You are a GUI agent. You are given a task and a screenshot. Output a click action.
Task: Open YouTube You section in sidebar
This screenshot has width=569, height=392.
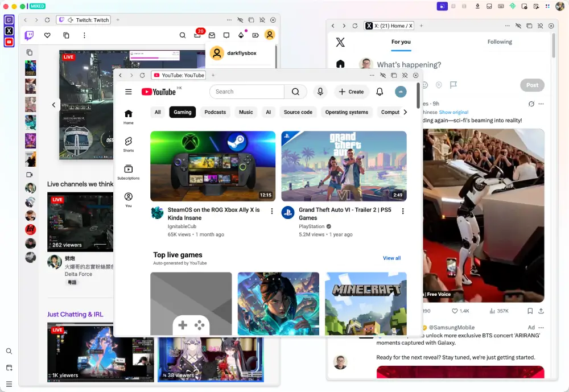tap(129, 200)
